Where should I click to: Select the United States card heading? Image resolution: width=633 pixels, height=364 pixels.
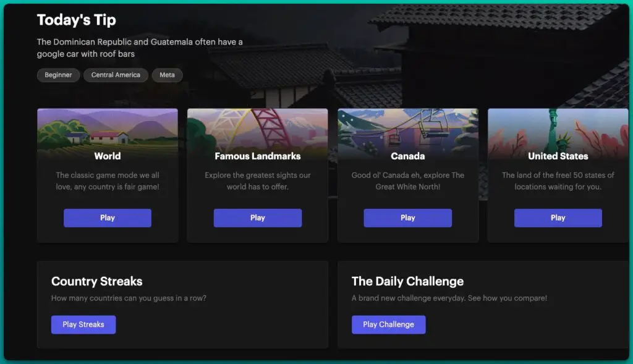pos(558,156)
